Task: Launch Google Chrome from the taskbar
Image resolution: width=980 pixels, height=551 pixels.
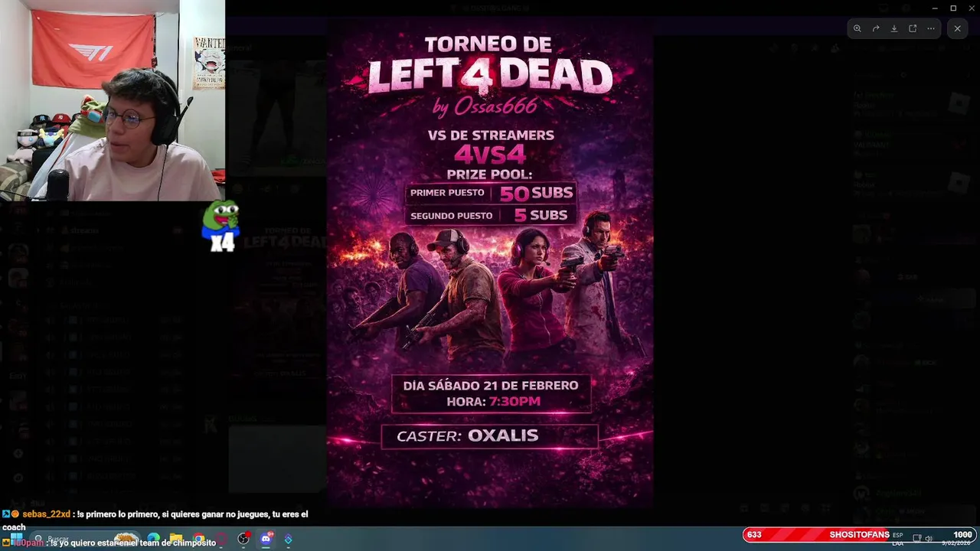Action: [199, 539]
